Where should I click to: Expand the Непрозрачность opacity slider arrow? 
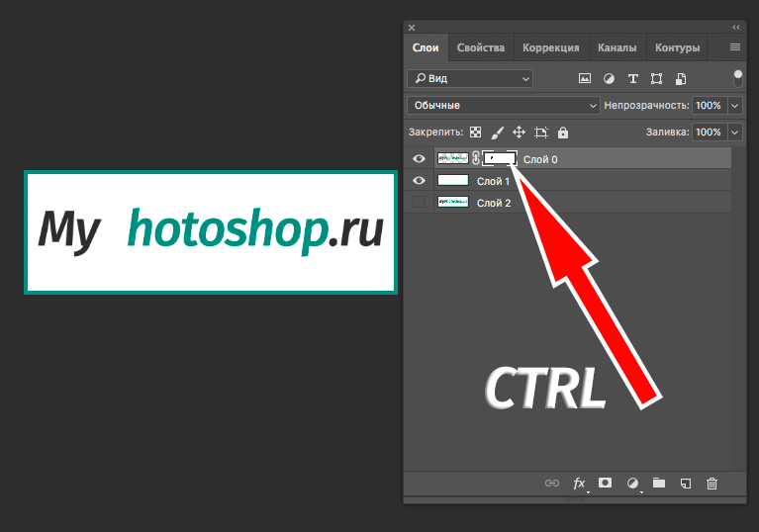pos(734,105)
